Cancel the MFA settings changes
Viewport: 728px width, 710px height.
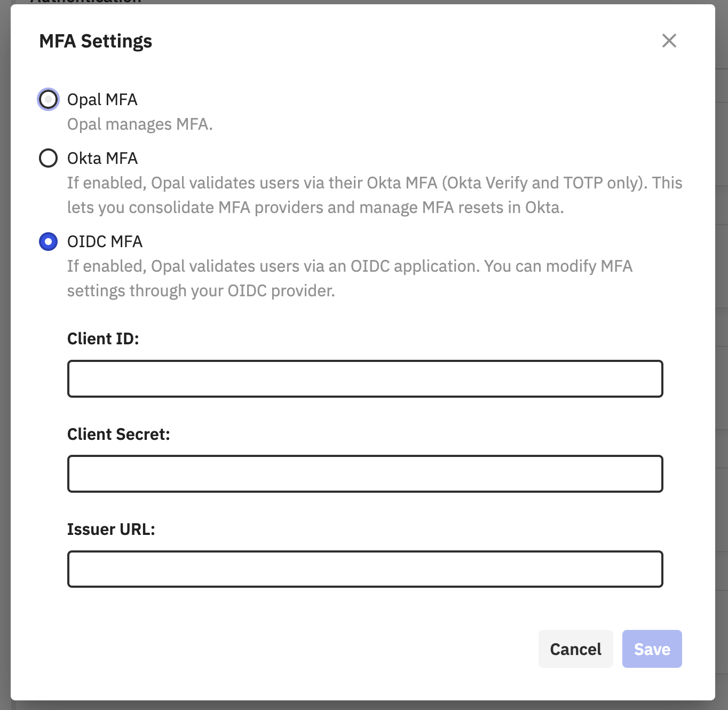coord(575,649)
